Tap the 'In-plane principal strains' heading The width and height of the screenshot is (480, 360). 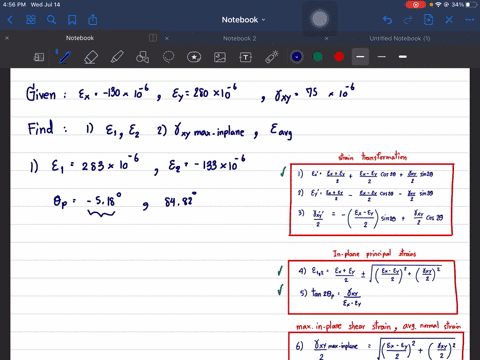tap(374, 254)
